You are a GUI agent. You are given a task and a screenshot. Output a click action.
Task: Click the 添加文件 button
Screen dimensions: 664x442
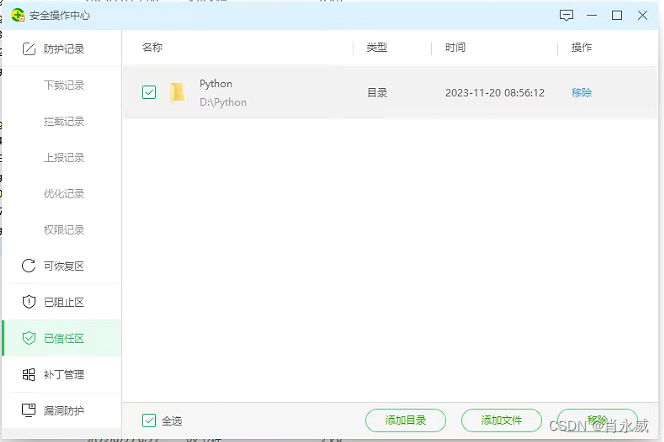click(x=501, y=421)
